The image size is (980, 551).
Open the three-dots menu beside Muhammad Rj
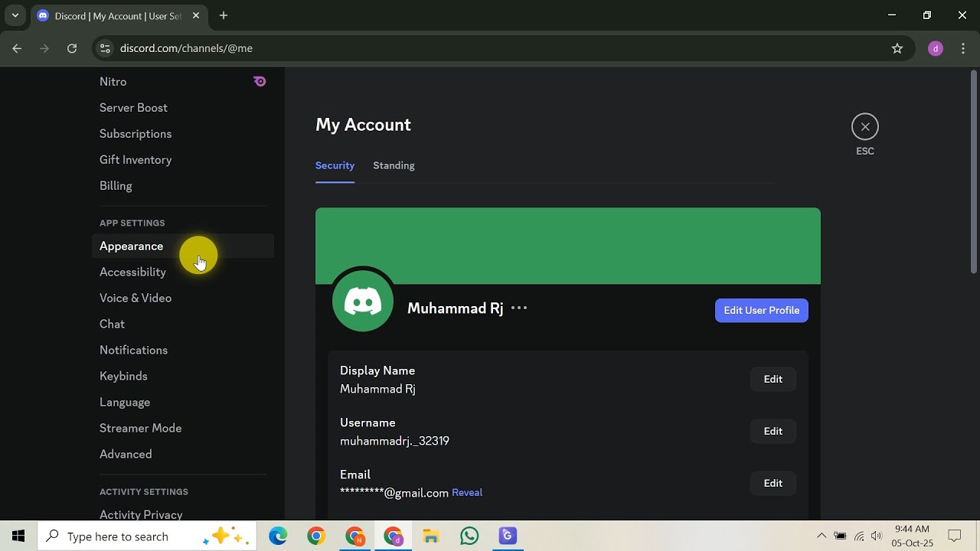coord(519,308)
